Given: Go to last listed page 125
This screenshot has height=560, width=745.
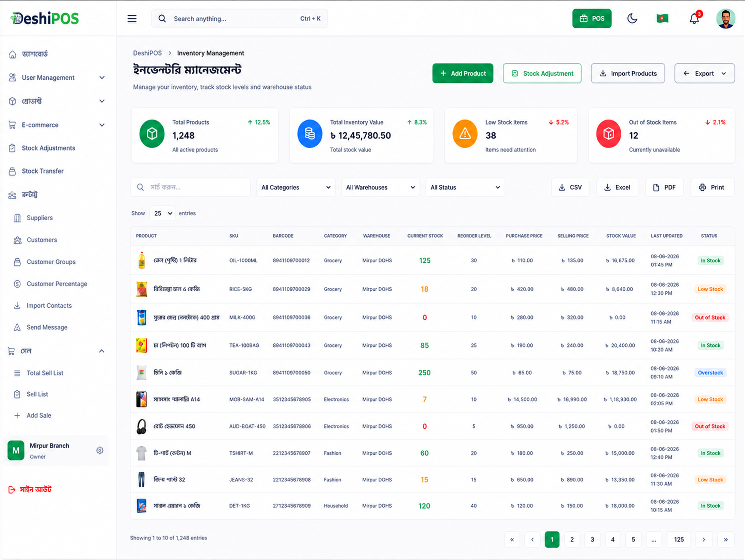Looking at the screenshot, I should [x=679, y=540].
